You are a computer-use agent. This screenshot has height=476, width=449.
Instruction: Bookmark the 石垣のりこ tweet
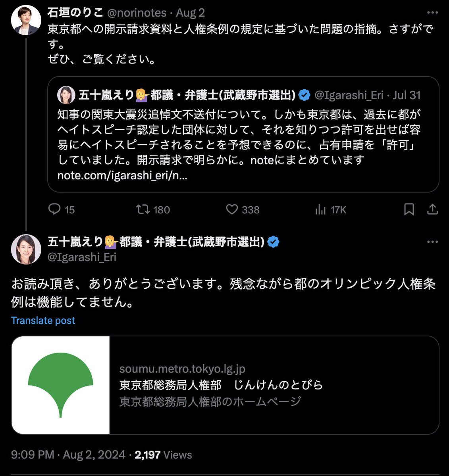tap(409, 209)
